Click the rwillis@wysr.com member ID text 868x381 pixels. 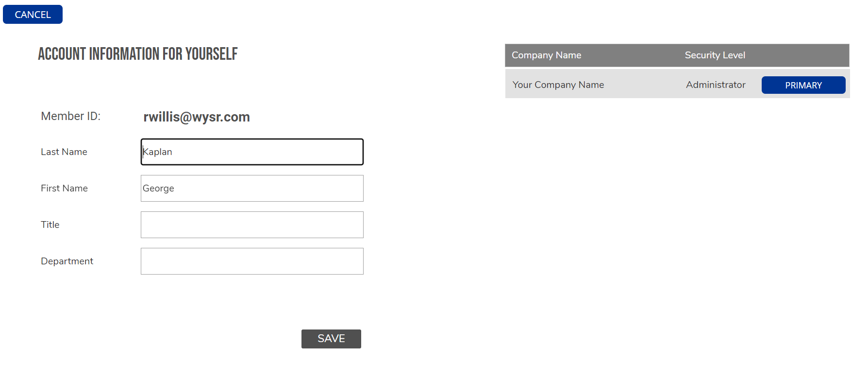pos(196,117)
